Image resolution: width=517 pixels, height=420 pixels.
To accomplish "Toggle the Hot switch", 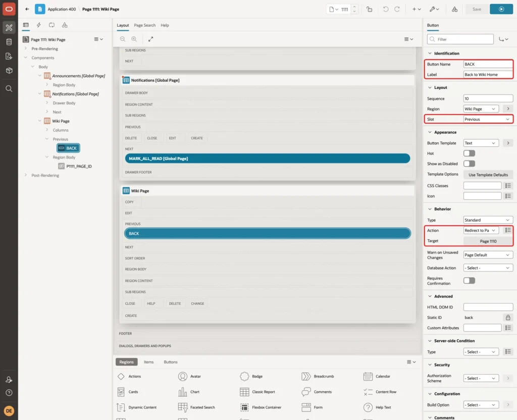I will coord(469,153).
